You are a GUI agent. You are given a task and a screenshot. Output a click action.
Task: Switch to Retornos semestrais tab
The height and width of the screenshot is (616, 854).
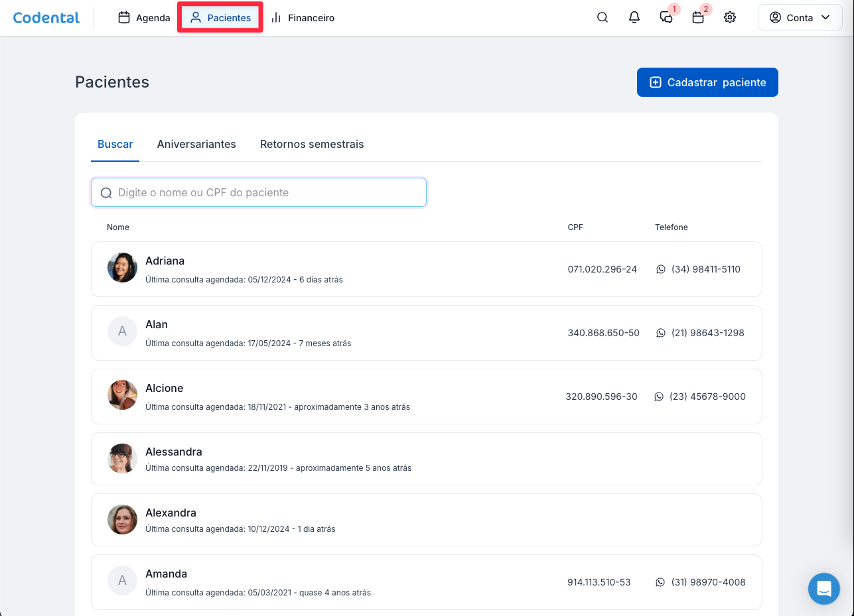(x=312, y=144)
